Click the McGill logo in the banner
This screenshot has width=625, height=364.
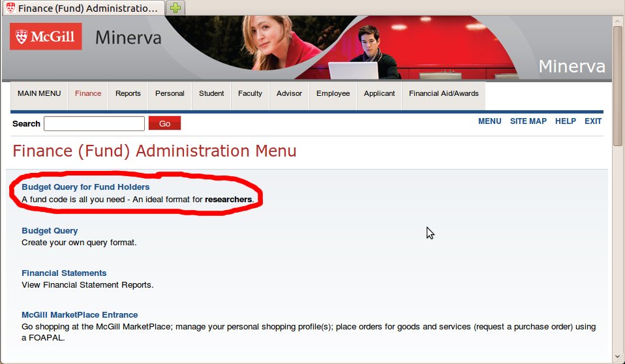click(x=46, y=37)
